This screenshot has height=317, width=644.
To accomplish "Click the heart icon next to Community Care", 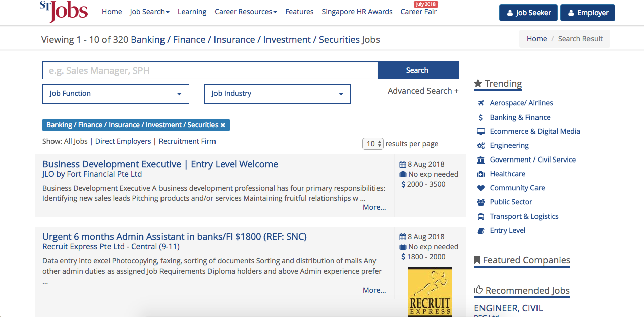I will coord(481,188).
